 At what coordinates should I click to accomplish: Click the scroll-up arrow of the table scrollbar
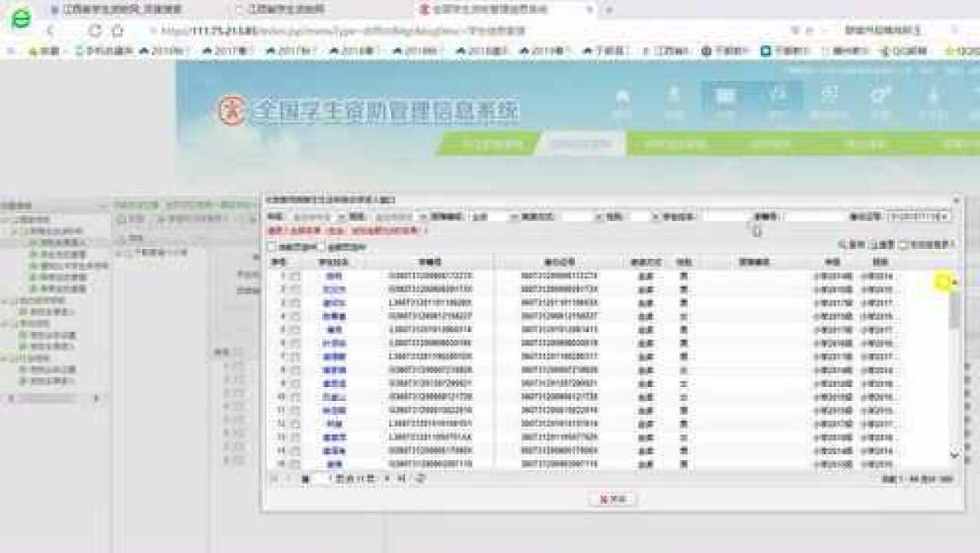955,282
